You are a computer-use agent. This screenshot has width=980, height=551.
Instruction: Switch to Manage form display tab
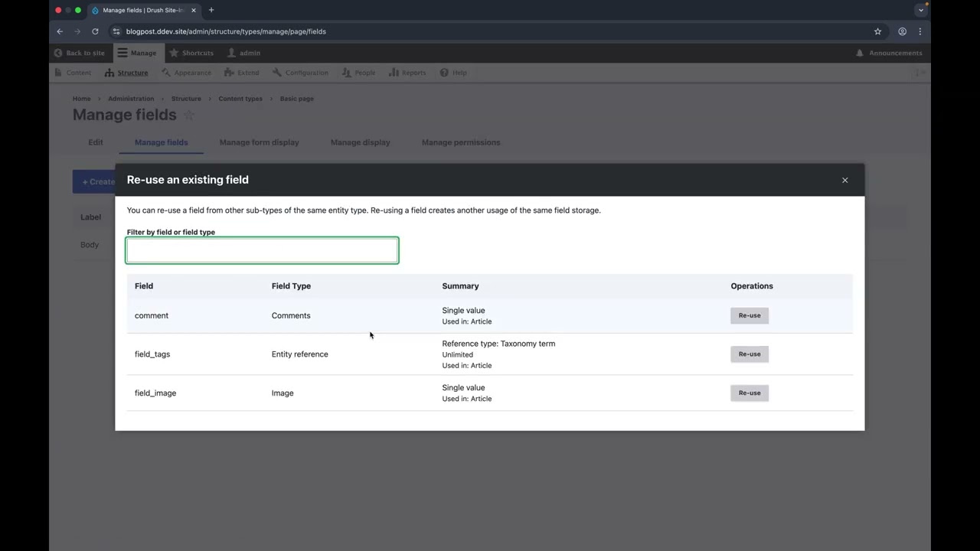[x=259, y=142]
